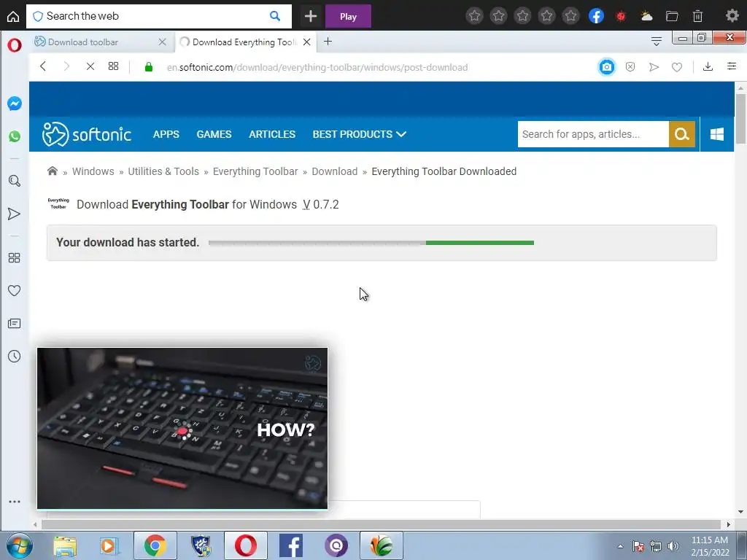Open Utilities & Tools breadcrumb
Viewport: 747px width, 560px height.
pyautogui.click(x=163, y=171)
